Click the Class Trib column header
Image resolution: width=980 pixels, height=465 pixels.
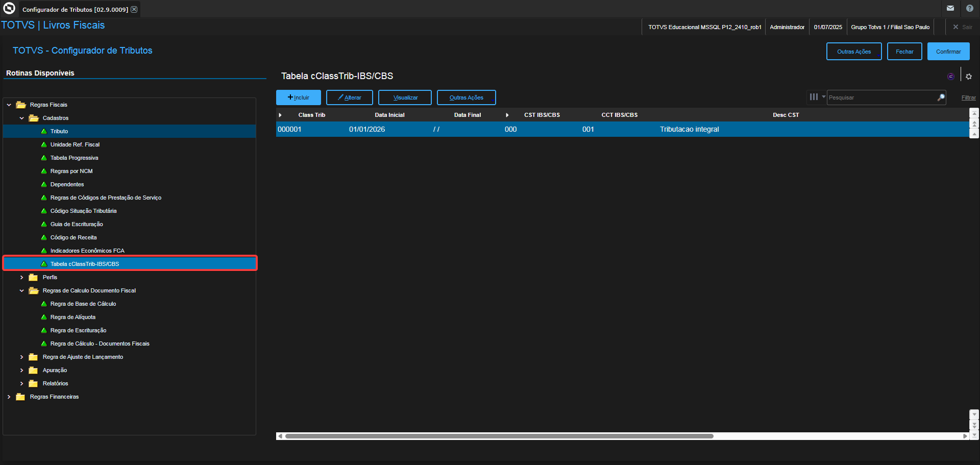312,115
